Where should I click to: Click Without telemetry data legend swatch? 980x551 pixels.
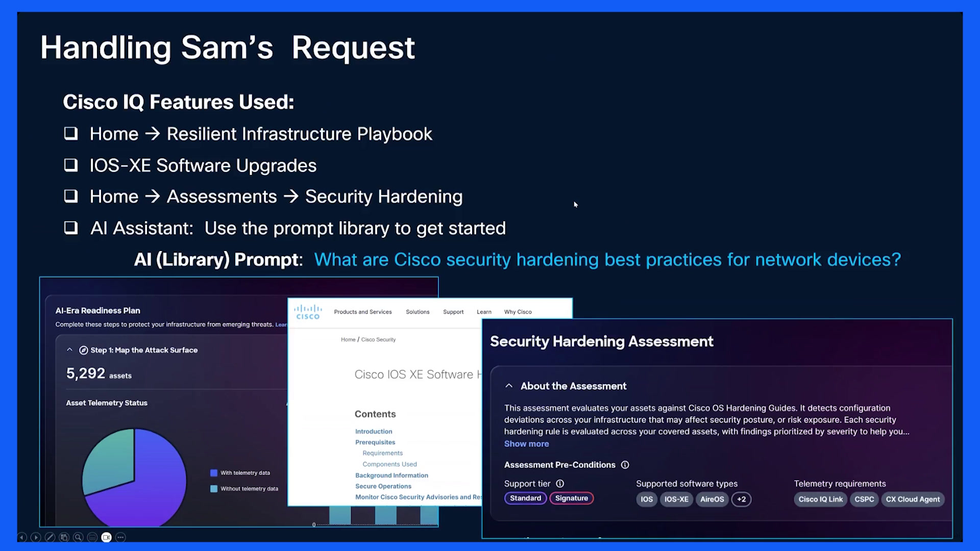point(214,489)
